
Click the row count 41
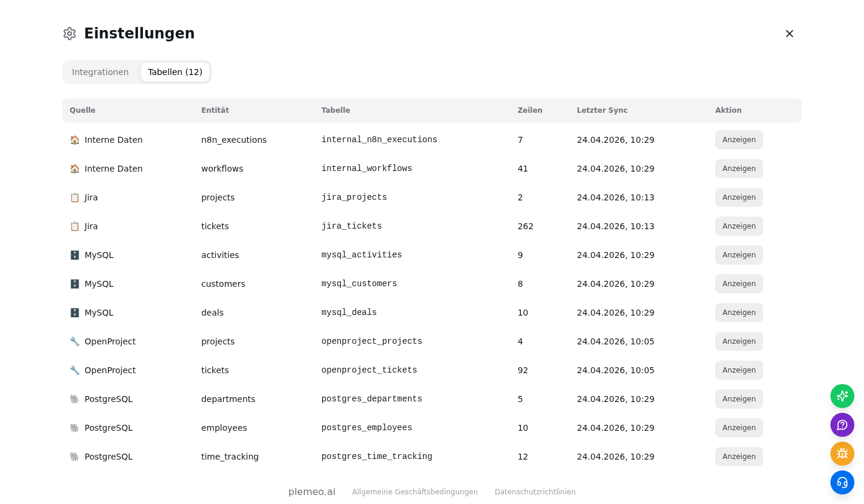click(523, 169)
